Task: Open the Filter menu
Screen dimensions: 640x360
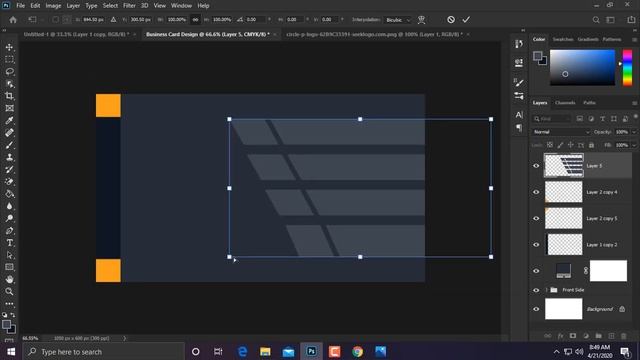Action: (x=129, y=6)
